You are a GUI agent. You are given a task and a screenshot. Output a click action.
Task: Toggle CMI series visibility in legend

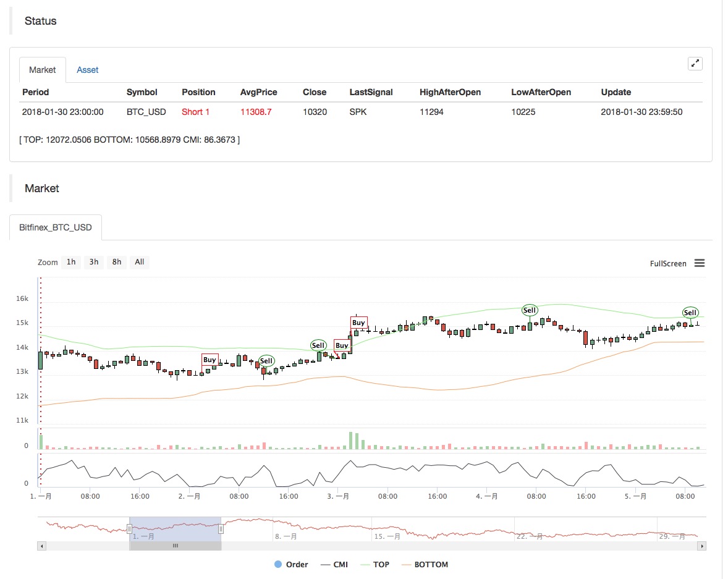coord(334,564)
